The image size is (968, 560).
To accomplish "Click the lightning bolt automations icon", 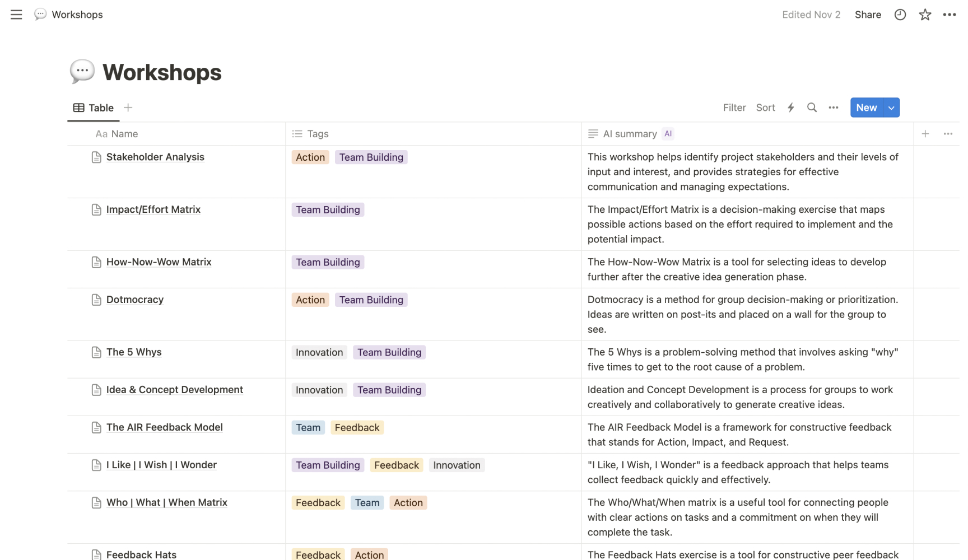I will [x=790, y=108].
